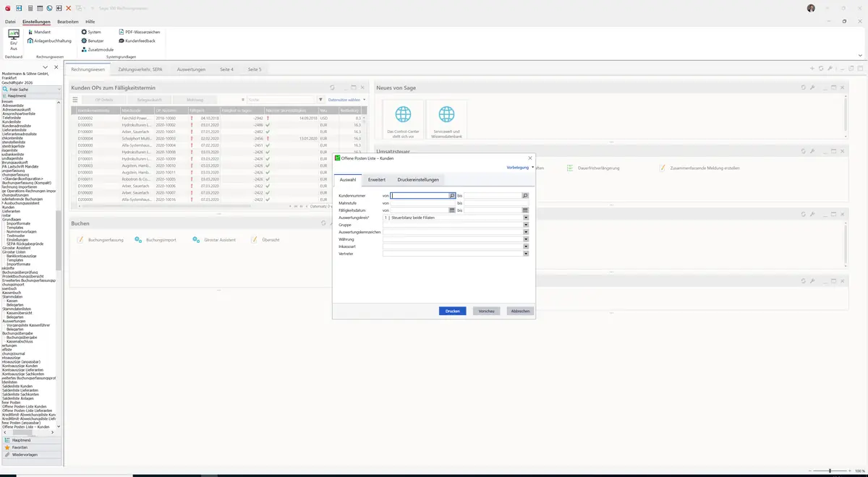
Task: Click the zoom slider in the status bar
Action: [x=830, y=470]
